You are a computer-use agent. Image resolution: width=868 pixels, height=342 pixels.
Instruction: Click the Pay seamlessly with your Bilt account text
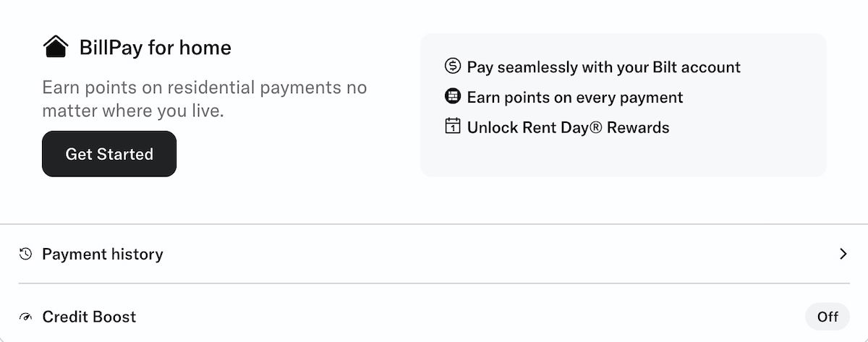point(604,67)
